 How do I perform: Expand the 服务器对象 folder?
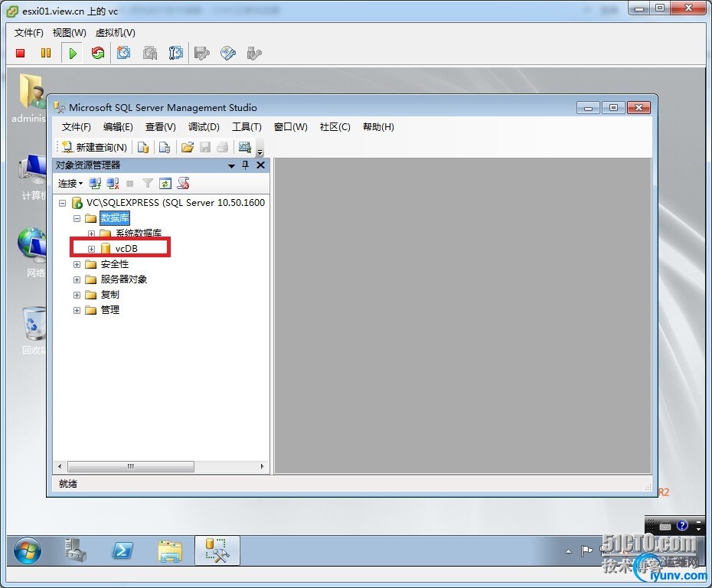click(77, 279)
